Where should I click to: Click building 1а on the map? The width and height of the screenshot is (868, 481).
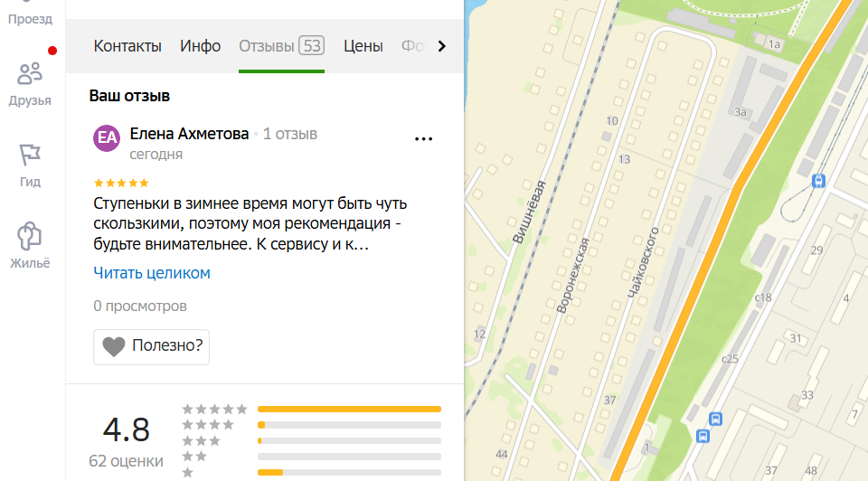[x=774, y=44]
